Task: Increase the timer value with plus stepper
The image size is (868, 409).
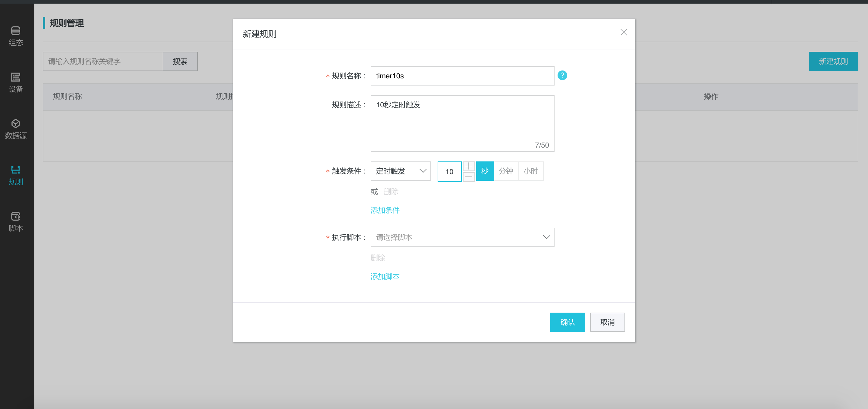Action: (468, 166)
